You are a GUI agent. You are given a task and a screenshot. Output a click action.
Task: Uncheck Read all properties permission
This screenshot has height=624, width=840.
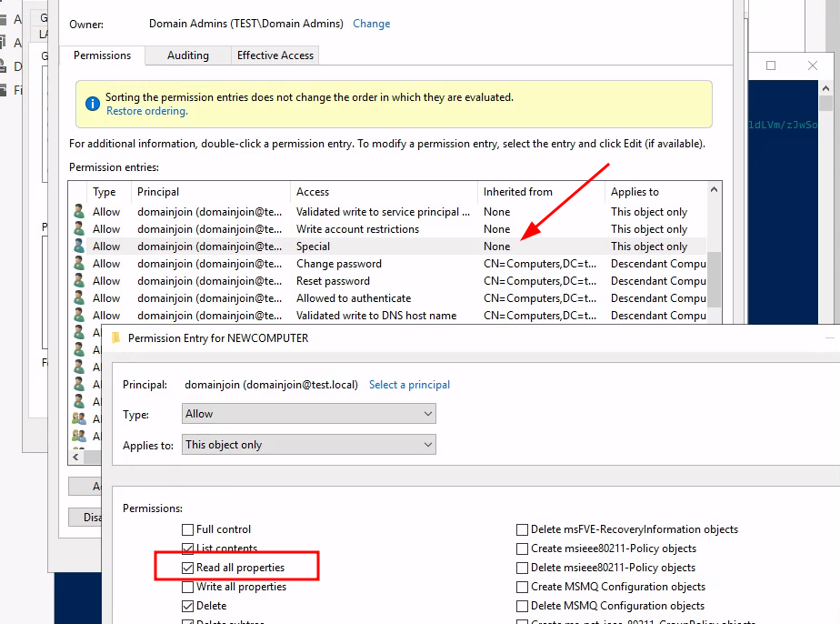pyautogui.click(x=188, y=568)
